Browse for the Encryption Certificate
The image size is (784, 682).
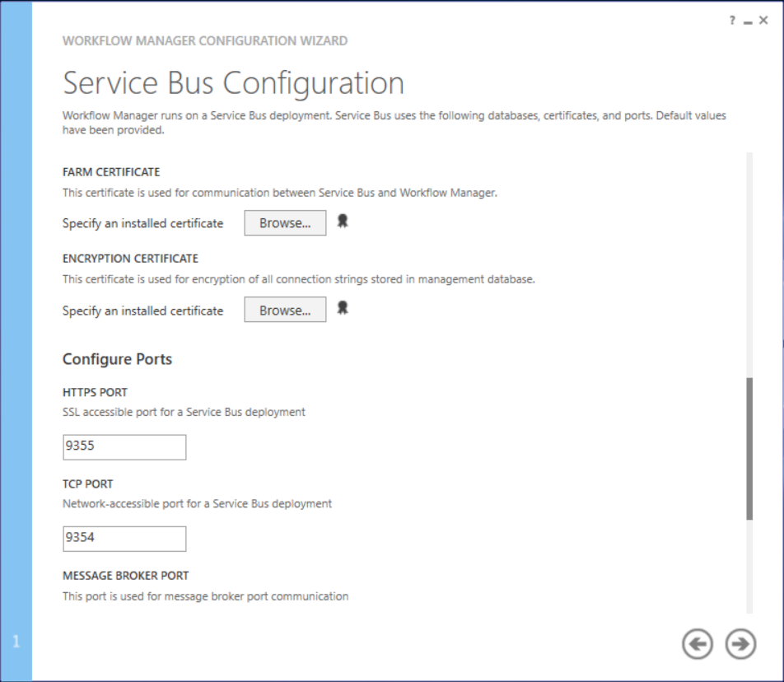pos(285,310)
